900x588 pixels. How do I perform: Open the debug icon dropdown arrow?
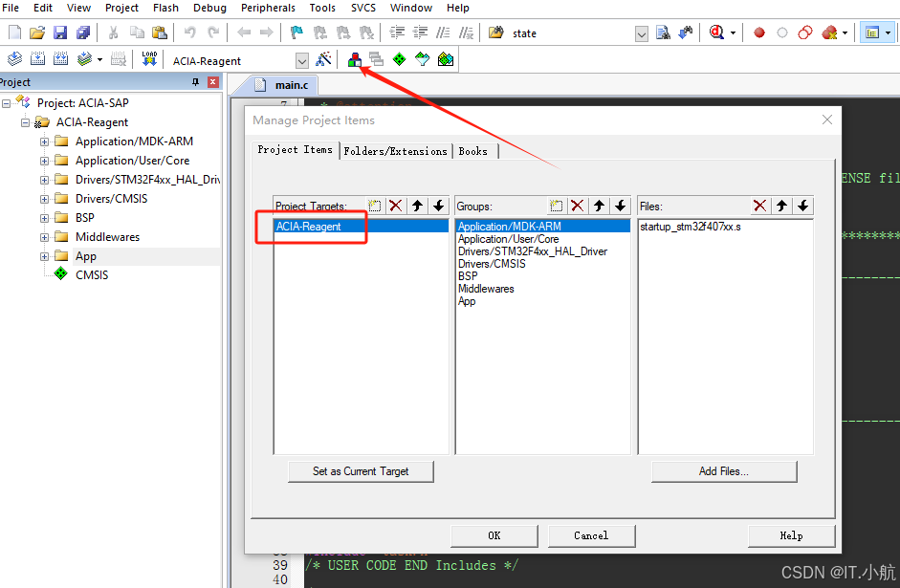[x=733, y=33]
